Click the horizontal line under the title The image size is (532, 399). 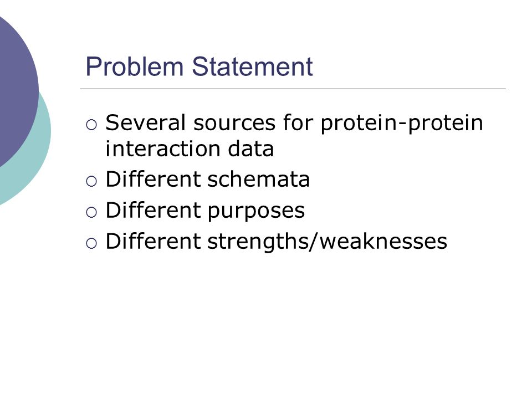tap(293, 89)
